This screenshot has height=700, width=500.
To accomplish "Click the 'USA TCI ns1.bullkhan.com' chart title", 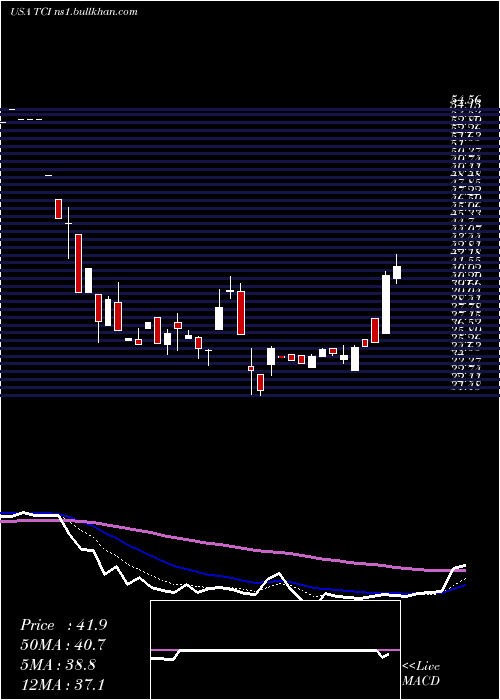I will click(74, 12).
